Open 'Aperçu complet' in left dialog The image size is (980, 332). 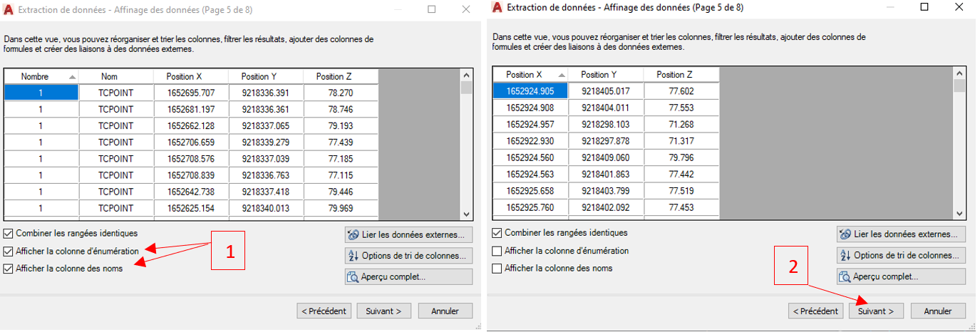(x=408, y=276)
